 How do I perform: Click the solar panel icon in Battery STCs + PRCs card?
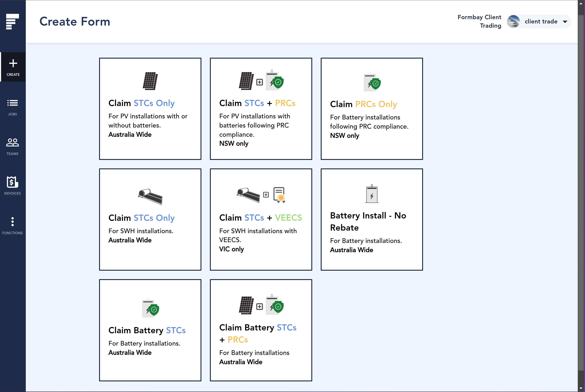246,305
